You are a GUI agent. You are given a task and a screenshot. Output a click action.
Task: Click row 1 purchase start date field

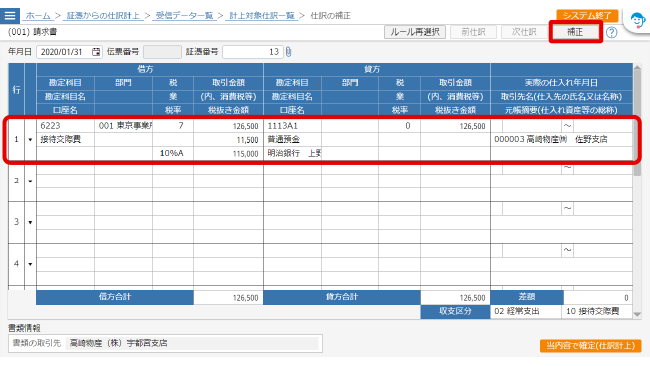(x=532, y=126)
